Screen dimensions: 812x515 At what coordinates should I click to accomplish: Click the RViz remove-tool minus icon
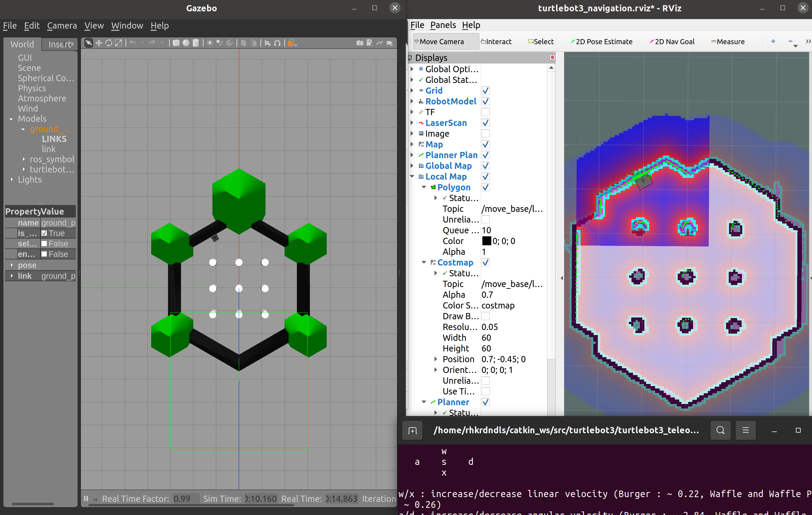791,41
